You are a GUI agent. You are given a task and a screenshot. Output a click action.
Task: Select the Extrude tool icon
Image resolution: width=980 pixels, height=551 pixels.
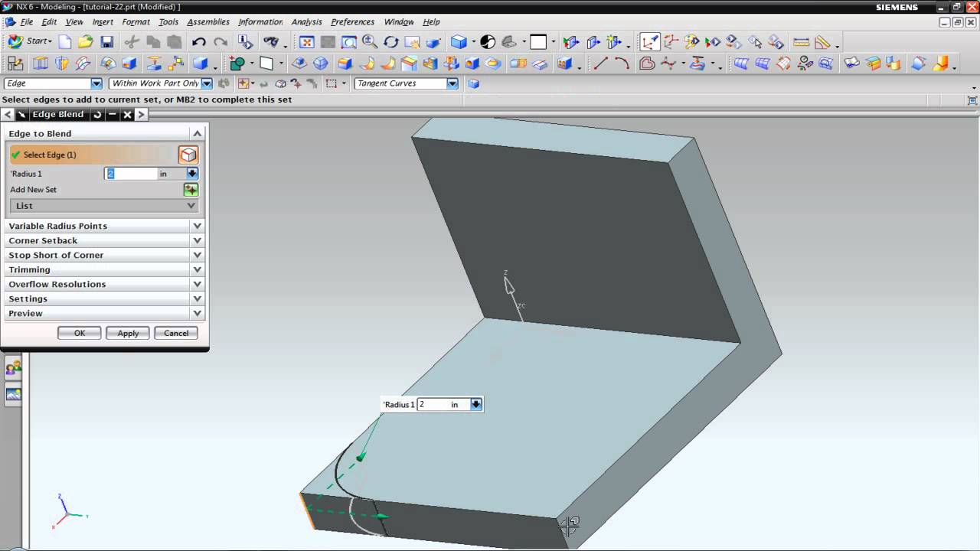point(40,64)
